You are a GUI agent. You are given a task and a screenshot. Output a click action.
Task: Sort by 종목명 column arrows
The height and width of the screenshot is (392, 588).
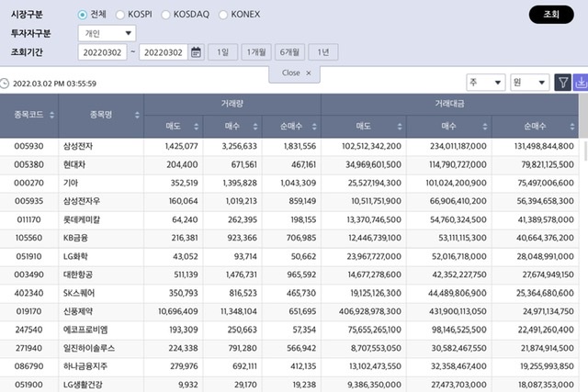tap(137, 116)
